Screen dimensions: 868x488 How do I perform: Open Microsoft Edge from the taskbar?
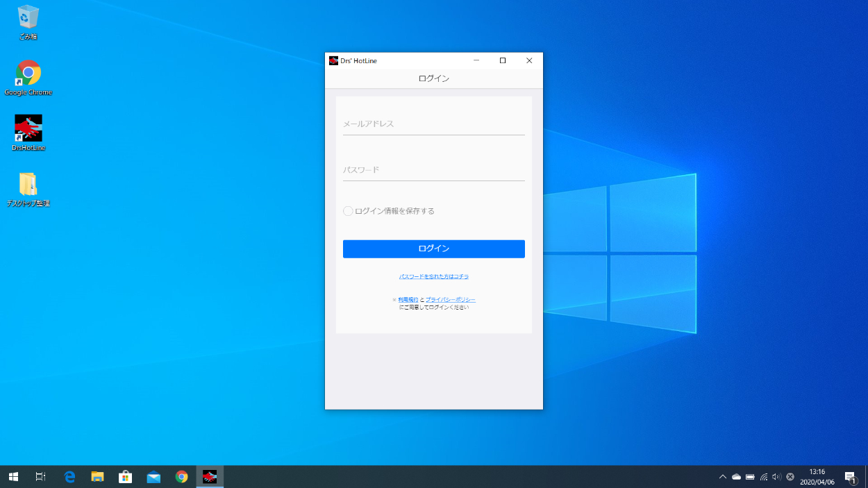[69, 477]
